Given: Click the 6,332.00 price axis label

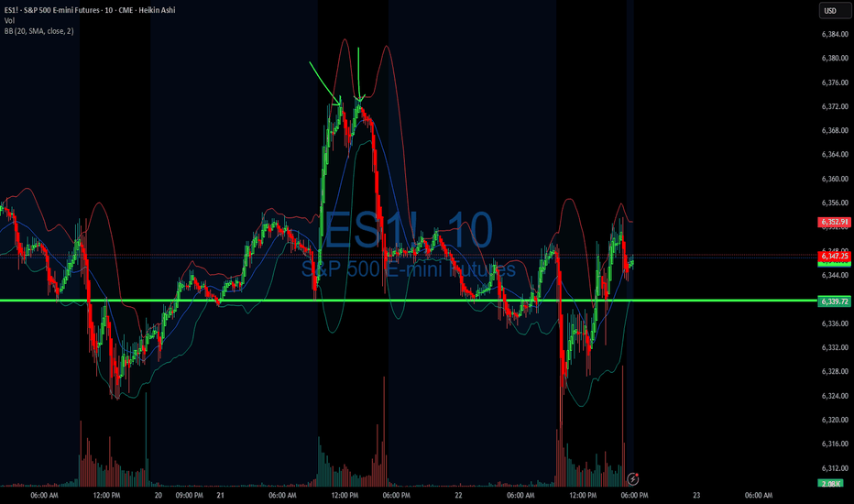Looking at the screenshot, I should [835, 347].
